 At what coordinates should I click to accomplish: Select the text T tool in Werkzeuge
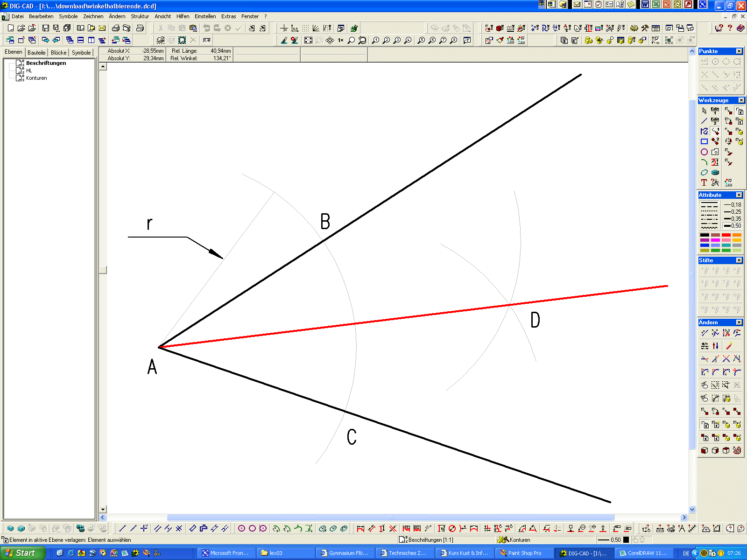(x=705, y=182)
